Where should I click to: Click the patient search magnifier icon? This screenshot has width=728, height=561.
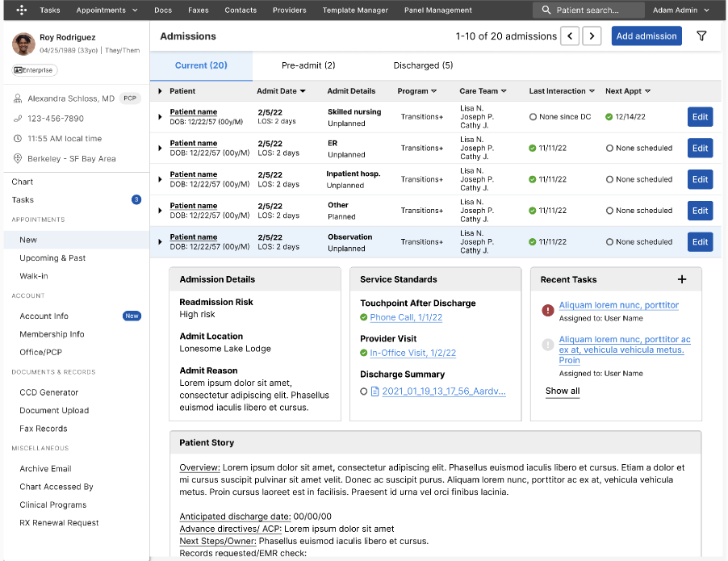click(546, 10)
